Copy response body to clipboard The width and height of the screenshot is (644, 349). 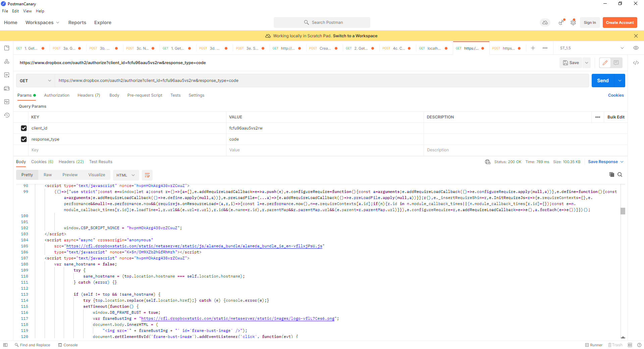[611, 174]
